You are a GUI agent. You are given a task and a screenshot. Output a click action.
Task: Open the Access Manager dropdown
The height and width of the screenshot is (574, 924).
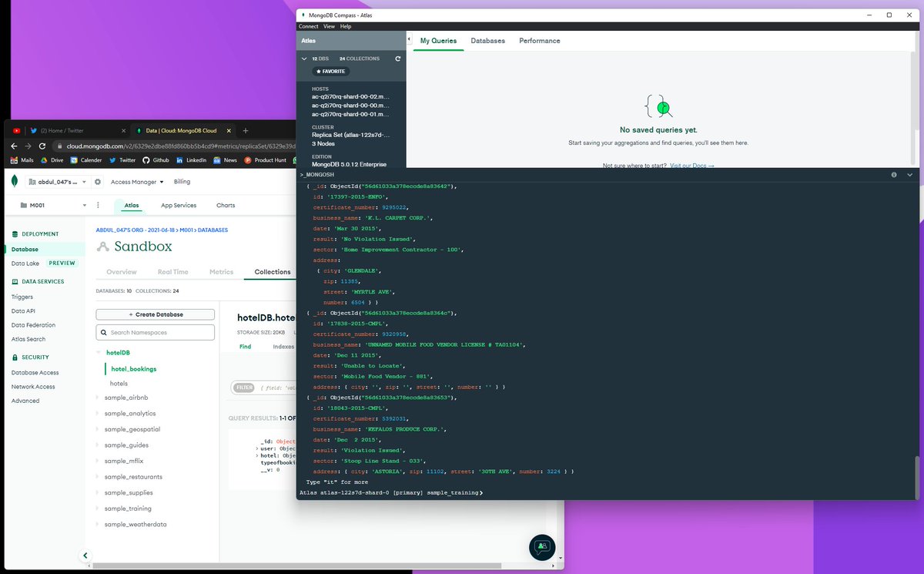[x=137, y=182]
